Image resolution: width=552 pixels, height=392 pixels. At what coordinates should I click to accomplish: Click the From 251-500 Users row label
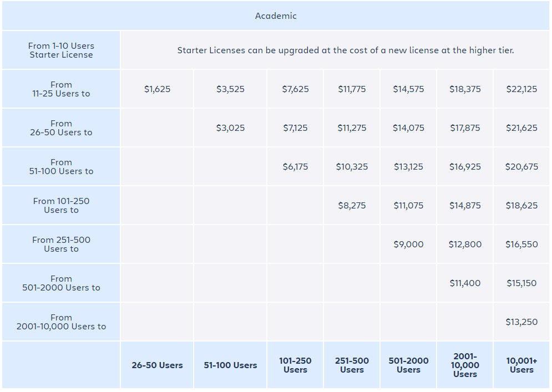pos(61,245)
